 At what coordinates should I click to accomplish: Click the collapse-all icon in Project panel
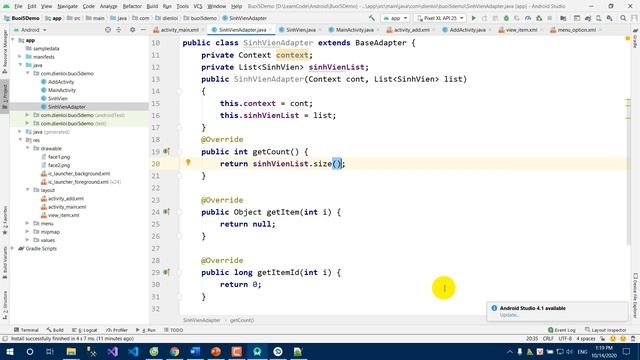[x=119, y=30]
